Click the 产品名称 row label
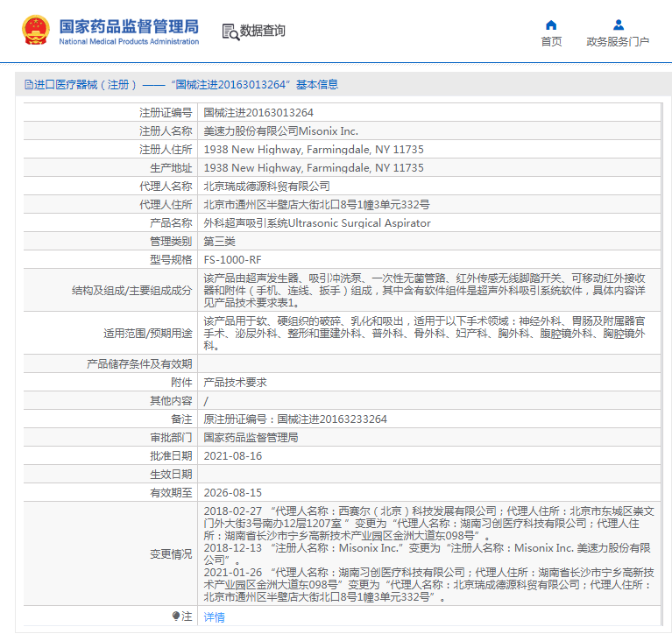The image size is (672, 634). pyautogui.click(x=171, y=223)
